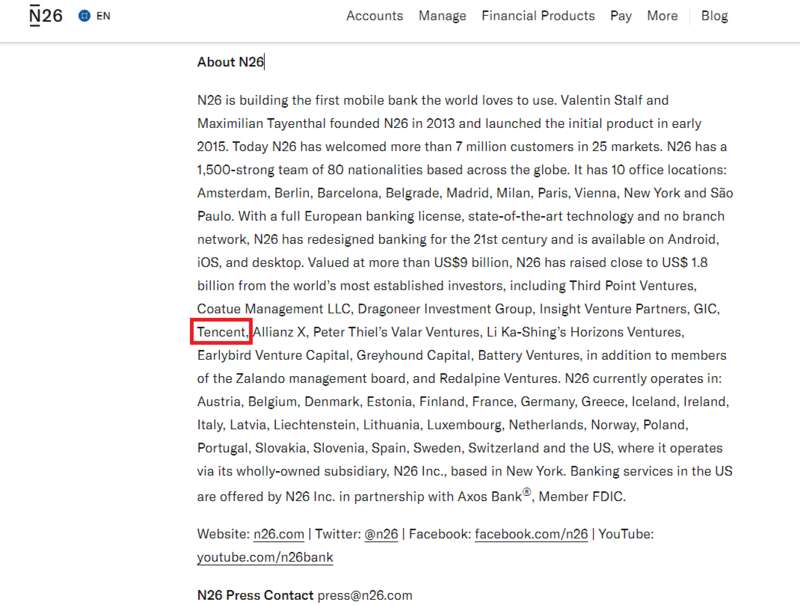Open the Accounts menu
The width and height of the screenshot is (800, 605).
(x=374, y=16)
